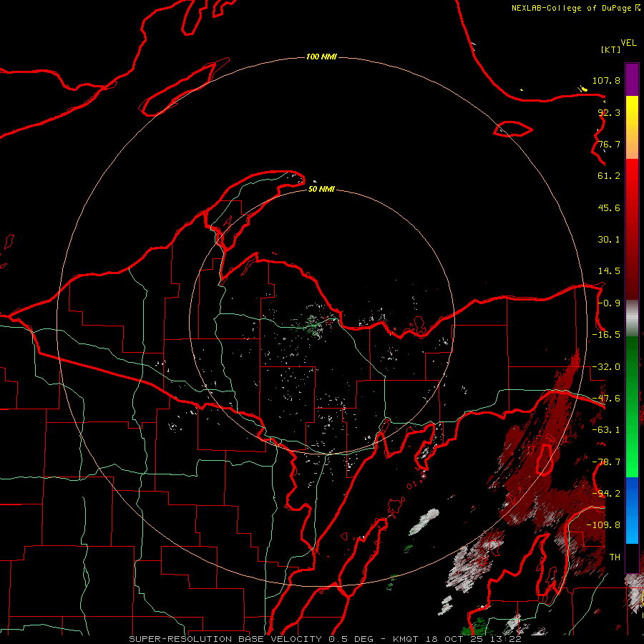The image size is (644, 644).
Task: Click the purple segment of velocity color bar
Action: [x=632, y=79]
